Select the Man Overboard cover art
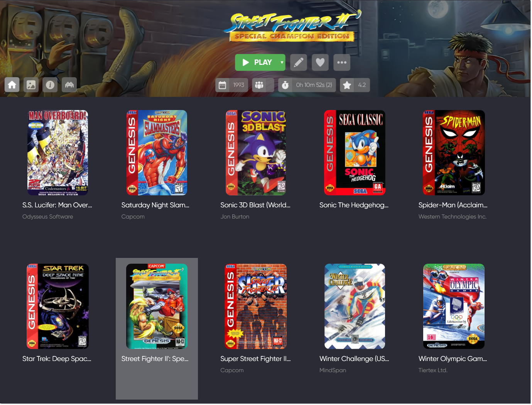This screenshot has height=405, width=532. (57, 153)
